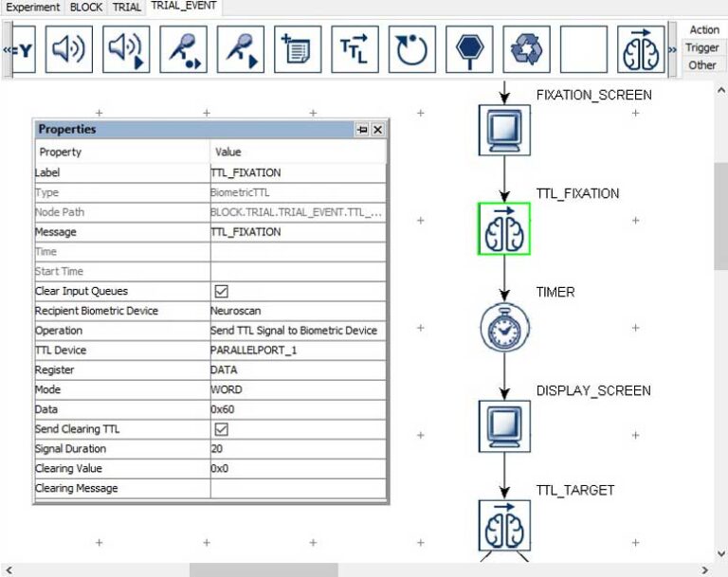728x577 pixels.
Task: Click the TTL_TARGET brain node
Action: click(504, 526)
